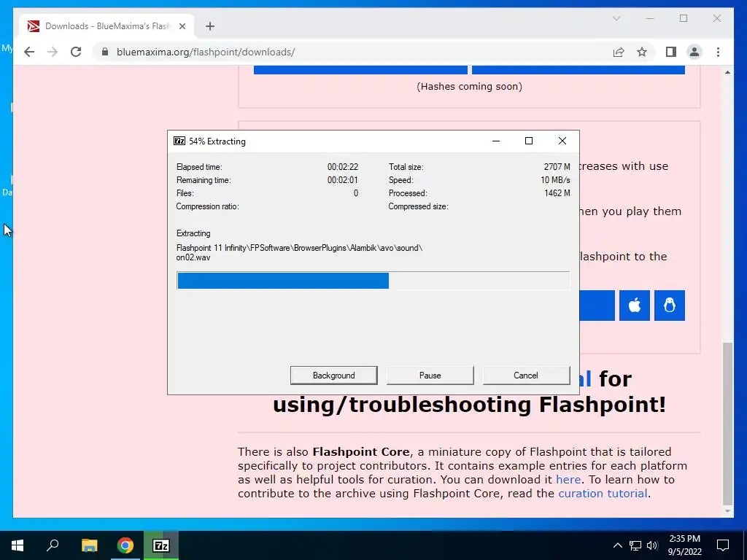747x560 pixels.
Task: Show hidden system tray icons
Action: tap(617, 545)
